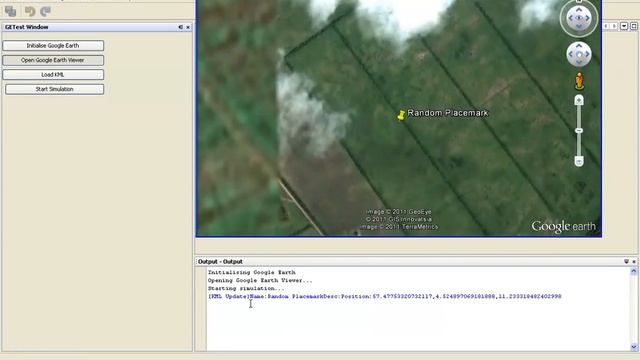Click the 'Opening Google Earth Viewer...' output line

point(260,280)
